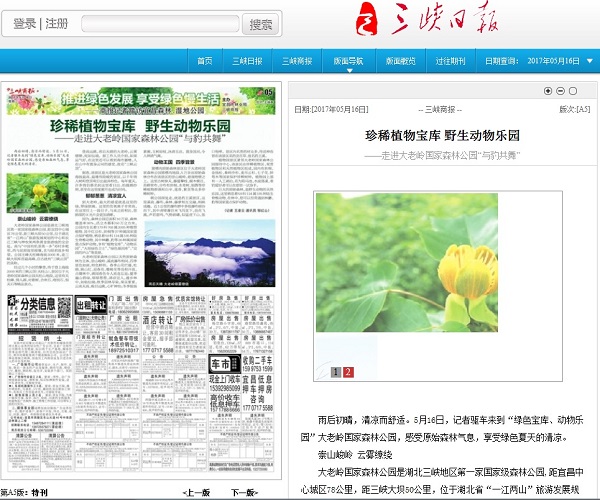This screenshot has width=600, height=500.
Task: Select the last empty radio button
Action: click(573, 91)
